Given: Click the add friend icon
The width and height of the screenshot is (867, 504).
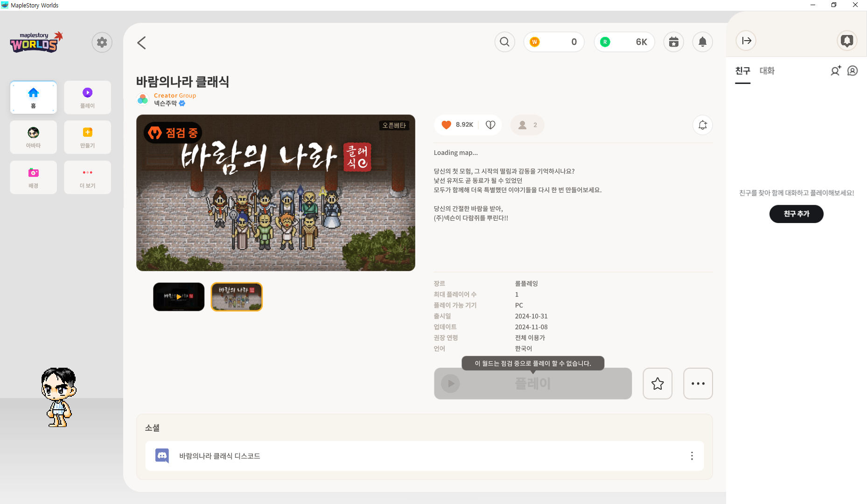Looking at the screenshot, I should (835, 70).
